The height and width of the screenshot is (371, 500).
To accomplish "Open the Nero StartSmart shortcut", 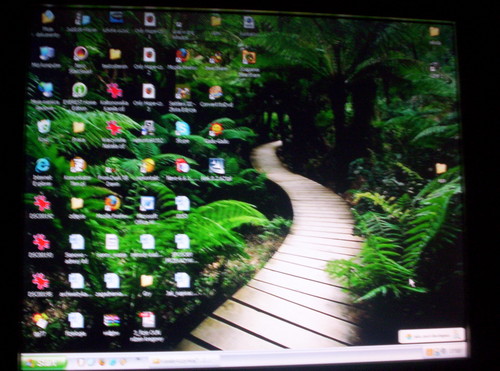I will [x=80, y=54].
